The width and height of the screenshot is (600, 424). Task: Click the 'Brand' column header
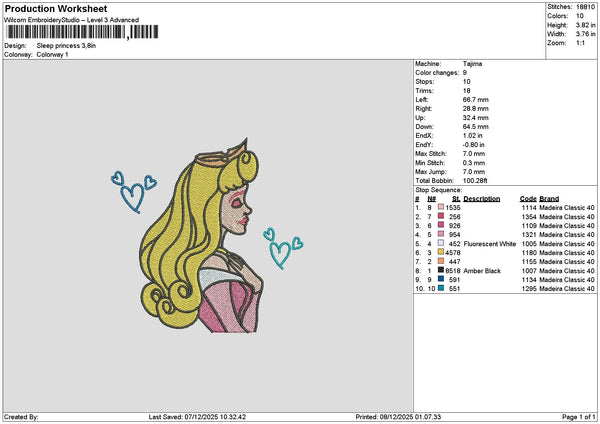pyautogui.click(x=549, y=199)
